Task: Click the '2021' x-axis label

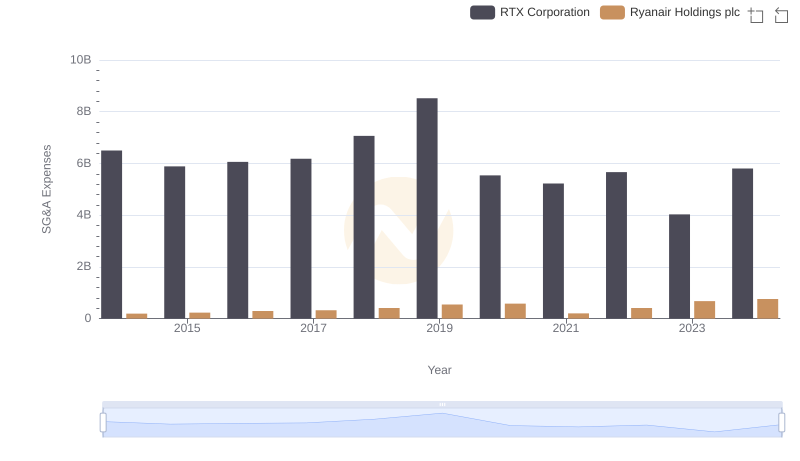Action: [x=566, y=328]
